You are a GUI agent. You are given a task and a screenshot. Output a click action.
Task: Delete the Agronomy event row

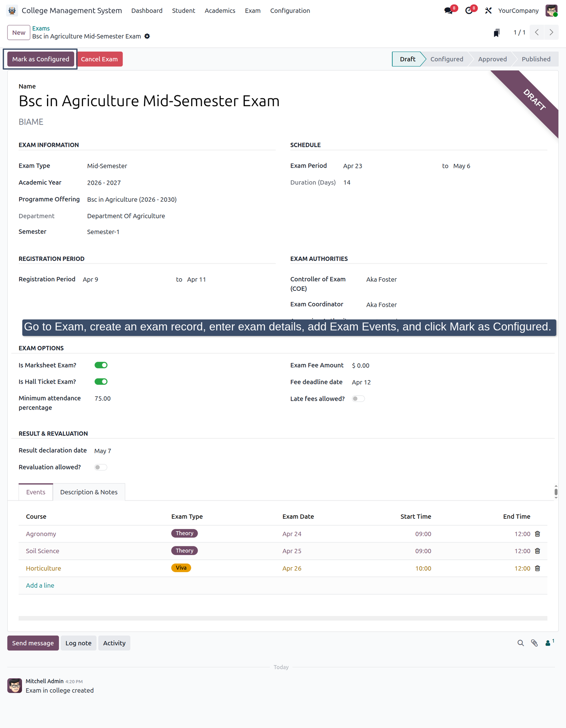538,534
